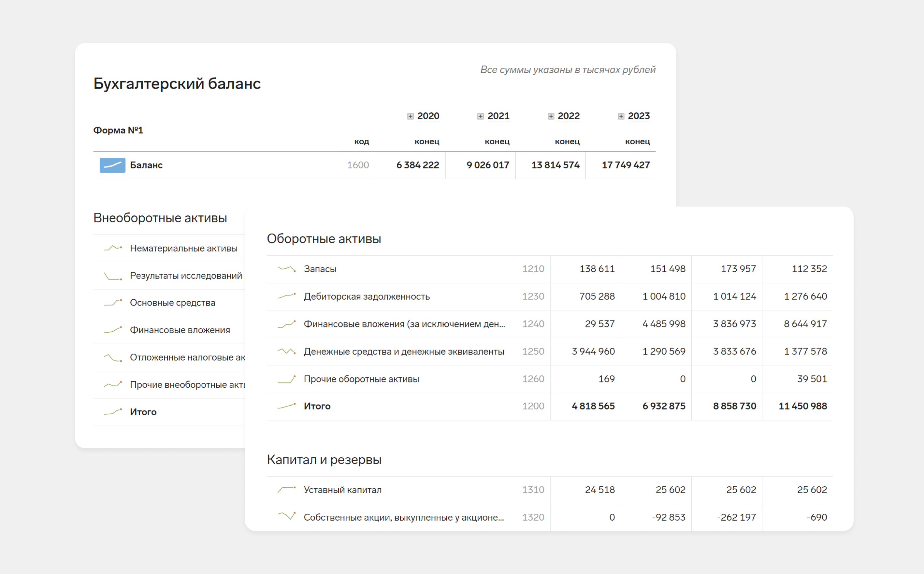
Task: Click the 2023 year header link
Action: click(639, 116)
